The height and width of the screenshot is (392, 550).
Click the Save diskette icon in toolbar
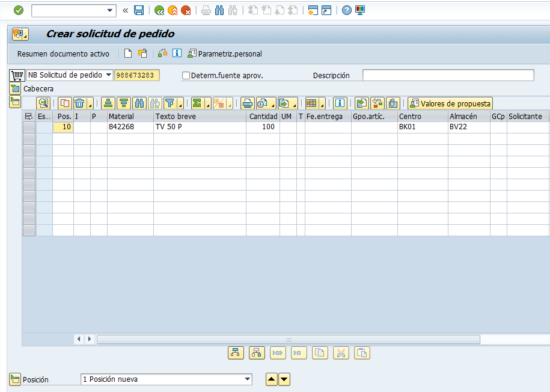click(x=139, y=10)
